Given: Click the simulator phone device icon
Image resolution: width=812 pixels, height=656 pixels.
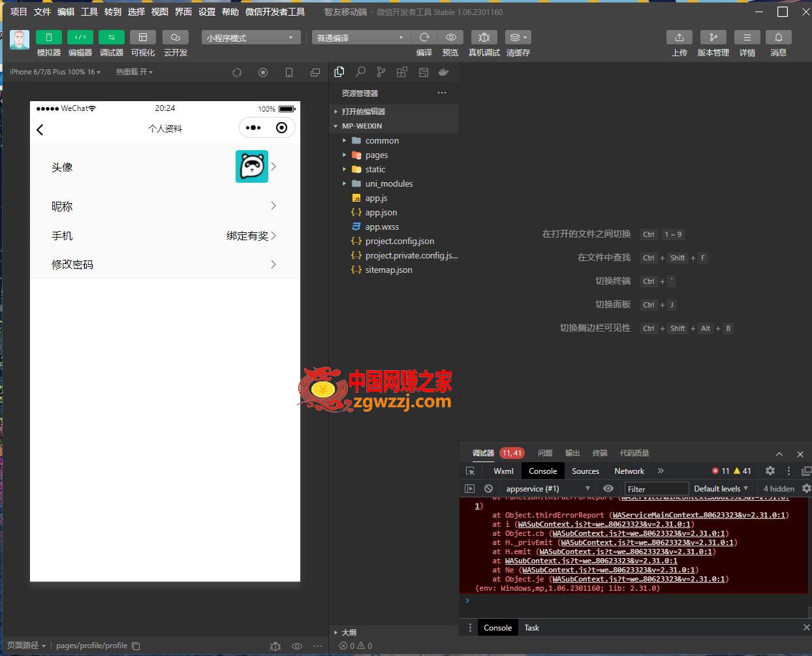Looking at the screenshot, I should pos(289,72).
